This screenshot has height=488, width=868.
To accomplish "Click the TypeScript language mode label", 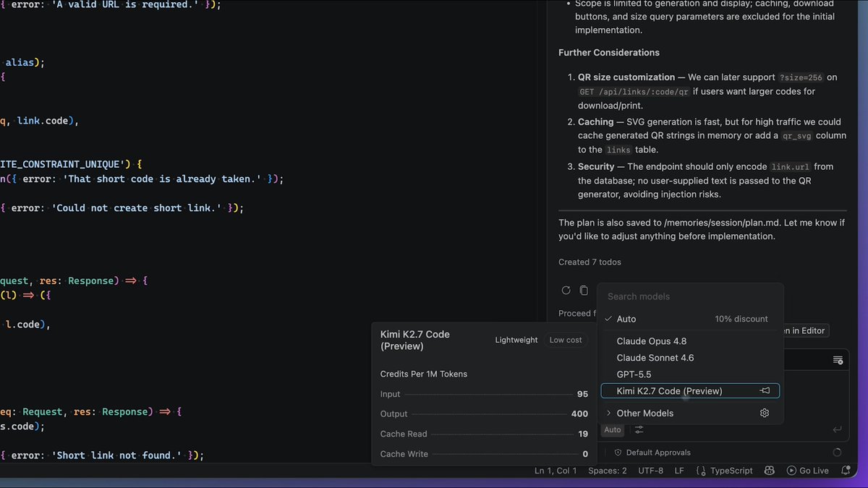I will [x=731, y=471].
